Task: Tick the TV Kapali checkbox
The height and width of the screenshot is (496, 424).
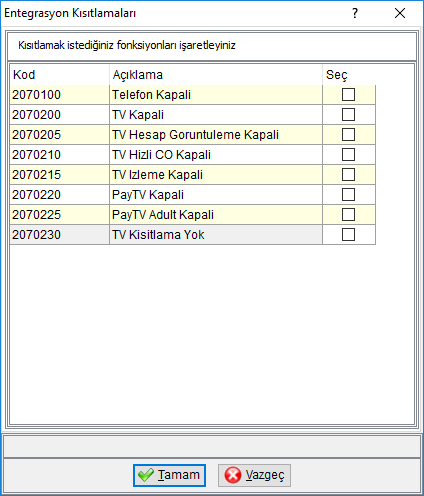Action: (x=348, y=115)
